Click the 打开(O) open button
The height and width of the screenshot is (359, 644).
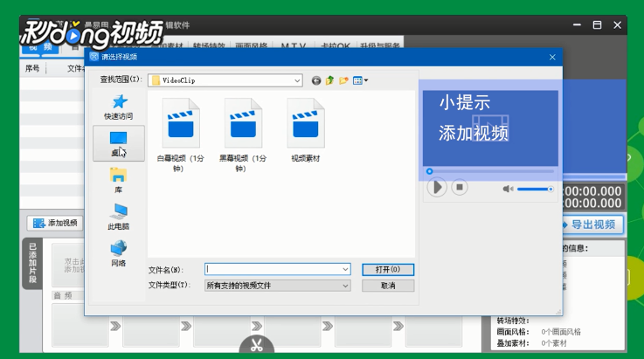point(388,269)
